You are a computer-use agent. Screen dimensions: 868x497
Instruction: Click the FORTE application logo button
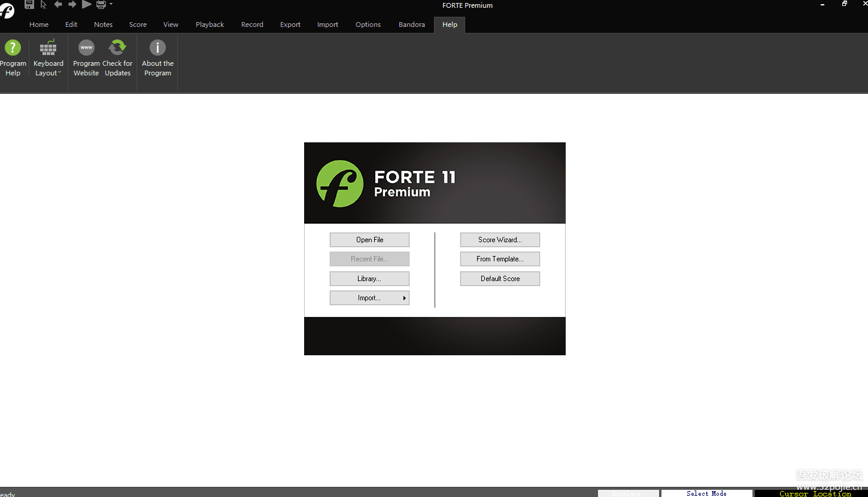point(6,10)
